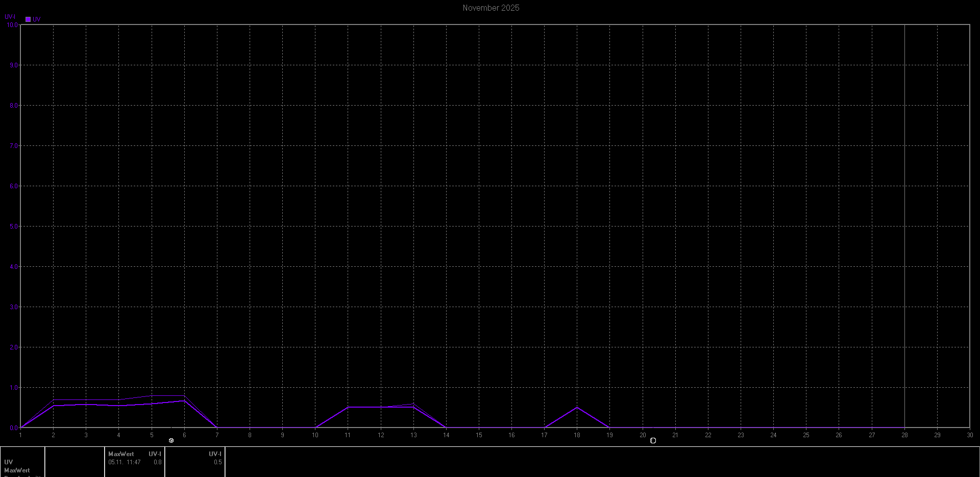Click the day 24 label on x-axis

[x=773, y=435]
